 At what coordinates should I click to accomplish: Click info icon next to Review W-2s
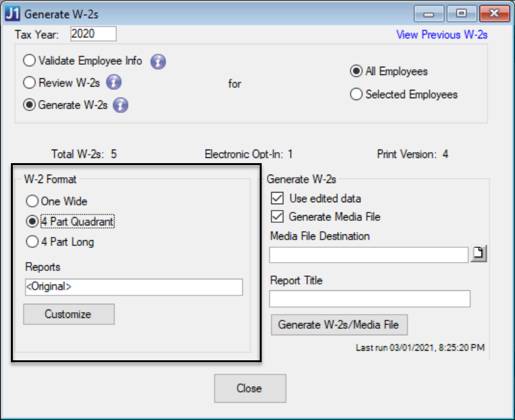(114, 83)
